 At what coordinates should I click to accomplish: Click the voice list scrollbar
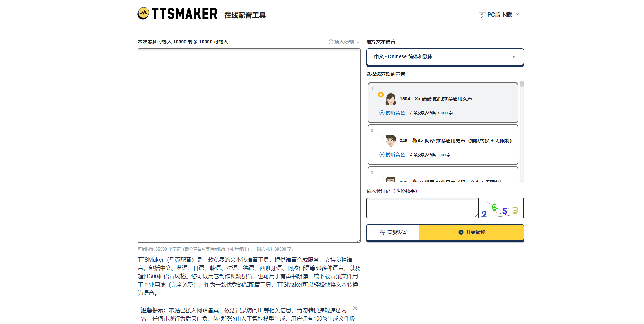tap(522, 132)
